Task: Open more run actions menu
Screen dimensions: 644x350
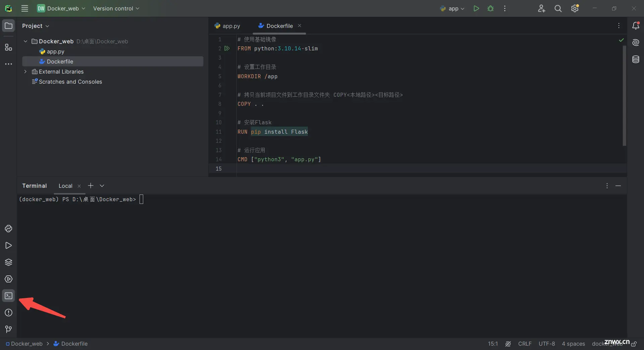Action: click(505, 8)
